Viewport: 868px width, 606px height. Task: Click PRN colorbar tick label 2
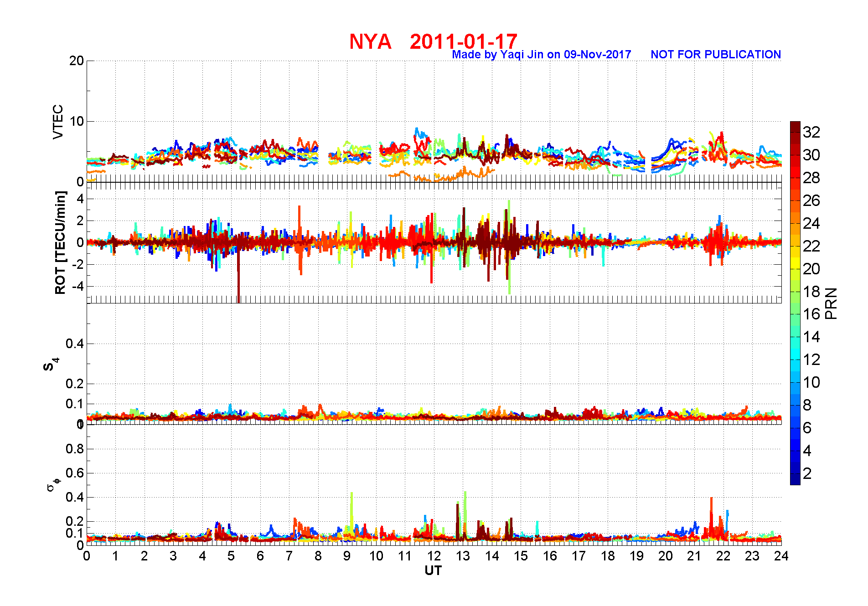pyautogui.click(x=807, y=473)
